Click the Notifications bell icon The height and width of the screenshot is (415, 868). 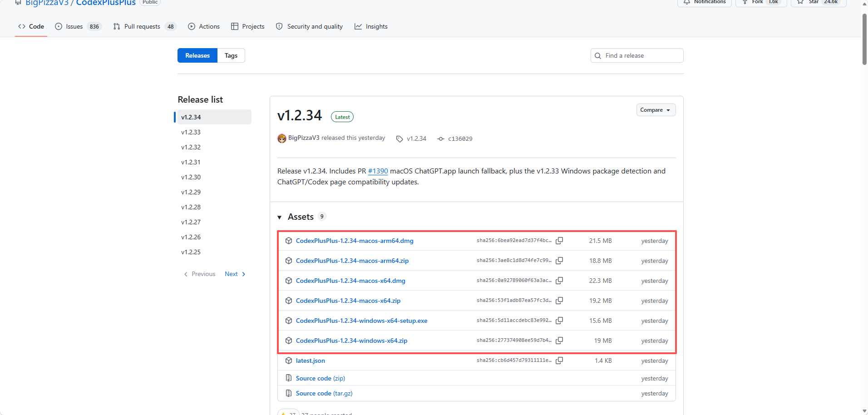click(x=687, y=2)
